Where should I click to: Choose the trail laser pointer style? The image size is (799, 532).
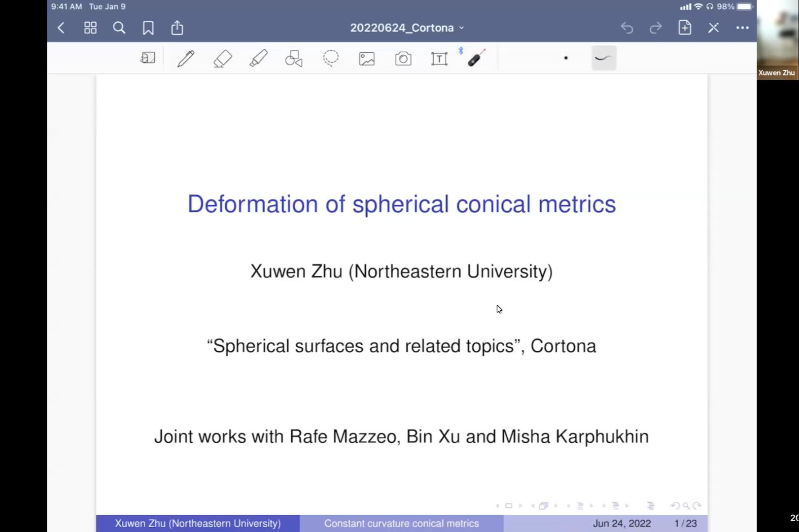[x=604, y=58]
